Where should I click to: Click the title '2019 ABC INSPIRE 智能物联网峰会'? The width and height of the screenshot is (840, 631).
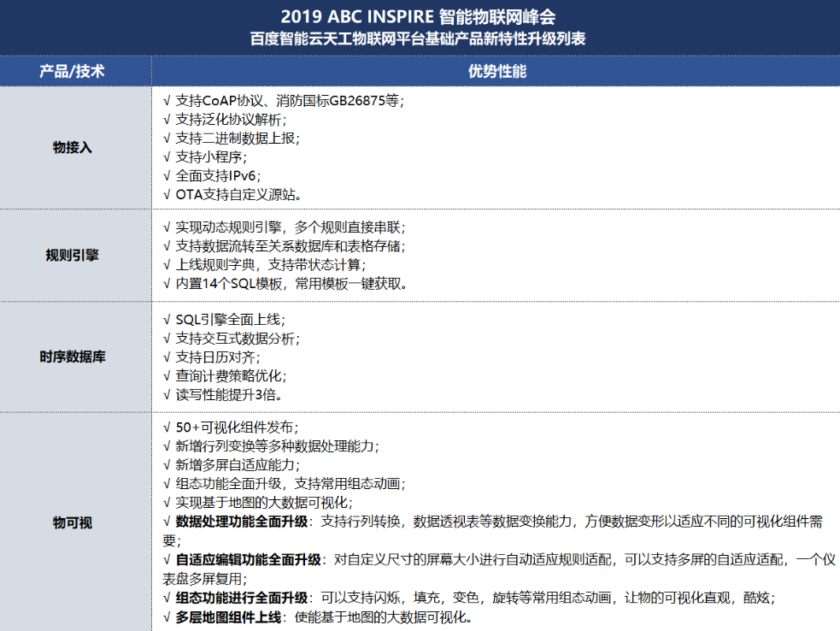pyautogui.click(x=418, y=16)
